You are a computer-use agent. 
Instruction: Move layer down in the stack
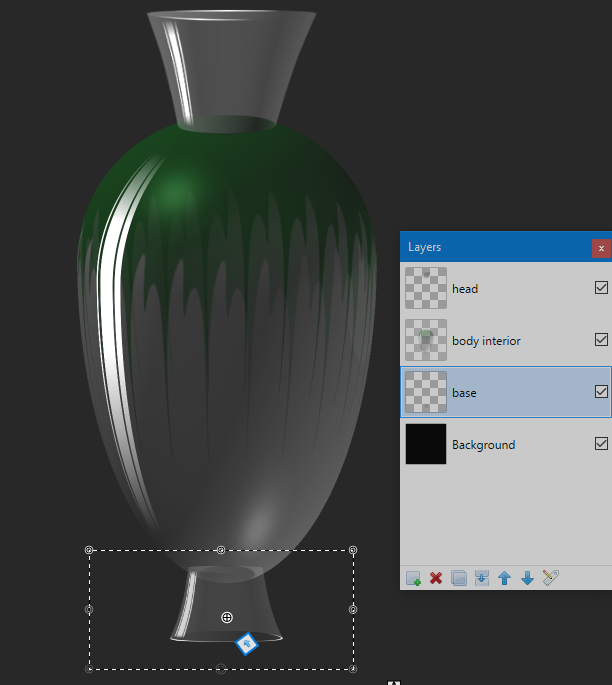click(527, 578)
